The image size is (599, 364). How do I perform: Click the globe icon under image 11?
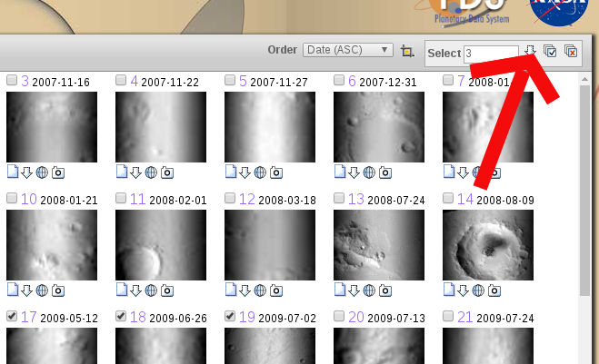point(151,290)
